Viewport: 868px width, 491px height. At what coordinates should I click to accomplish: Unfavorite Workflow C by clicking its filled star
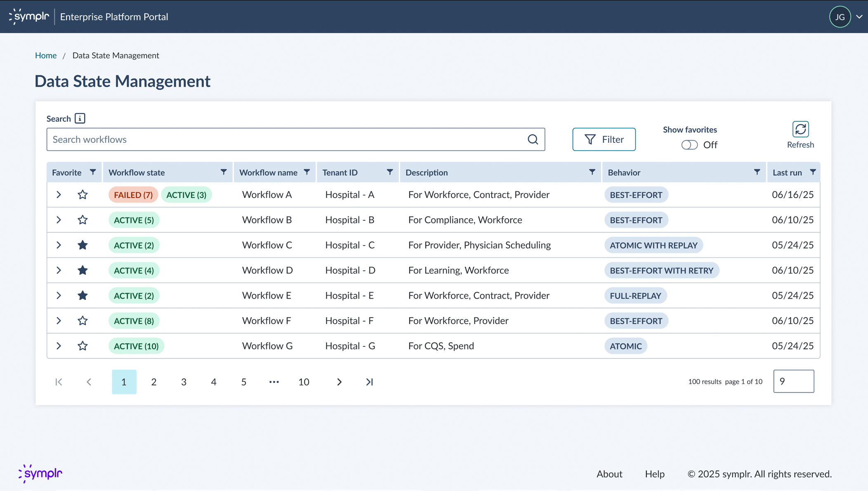tap(83, 245)
